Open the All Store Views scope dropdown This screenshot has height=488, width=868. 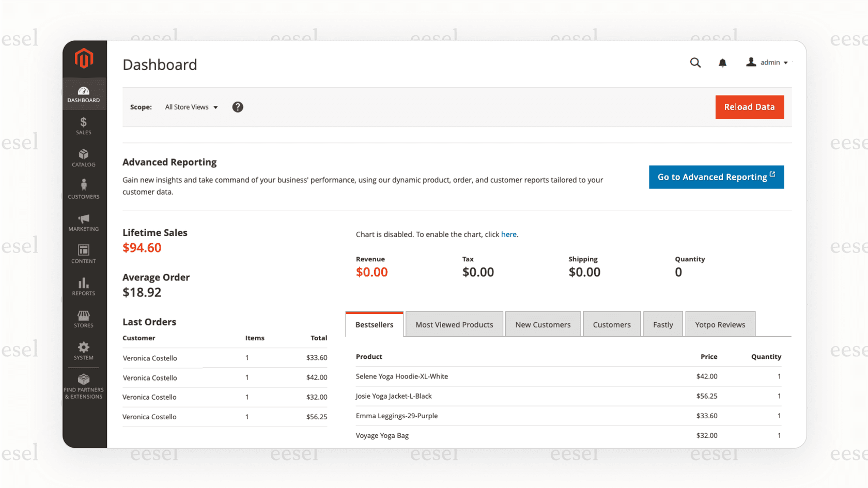[x=191, y=107]
